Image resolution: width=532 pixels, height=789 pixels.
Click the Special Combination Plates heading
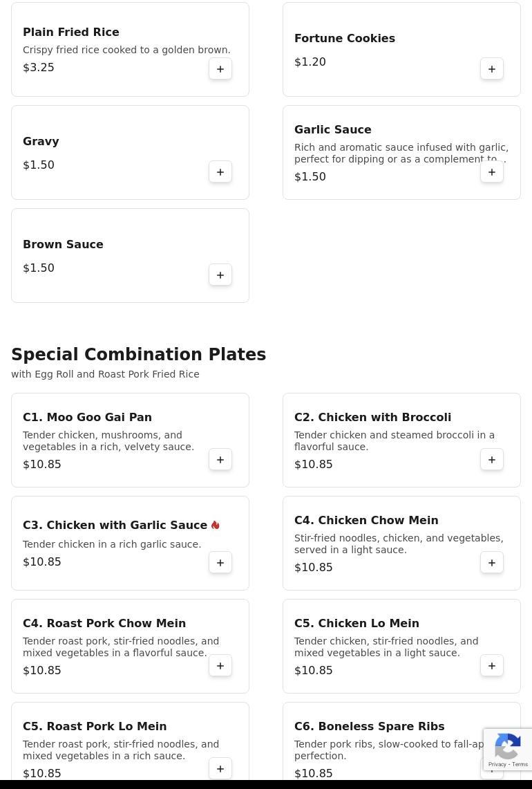pyautogui.click(x=138, y=355)
